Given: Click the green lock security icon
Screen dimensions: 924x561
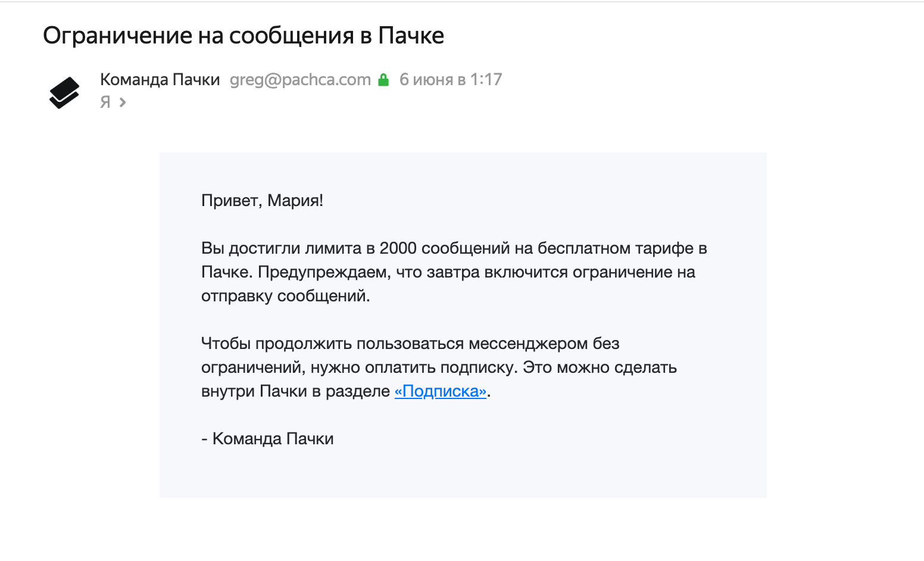Looking at the screenshot, I should (384, 80).
